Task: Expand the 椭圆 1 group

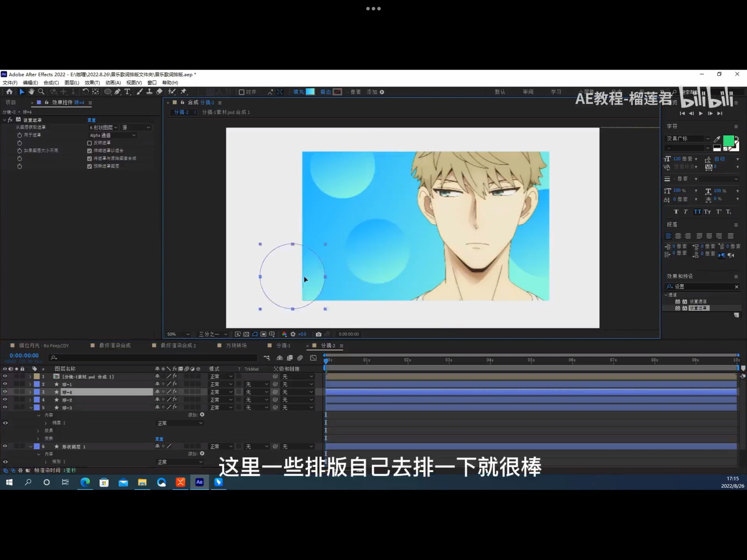Action: [45, 423]
